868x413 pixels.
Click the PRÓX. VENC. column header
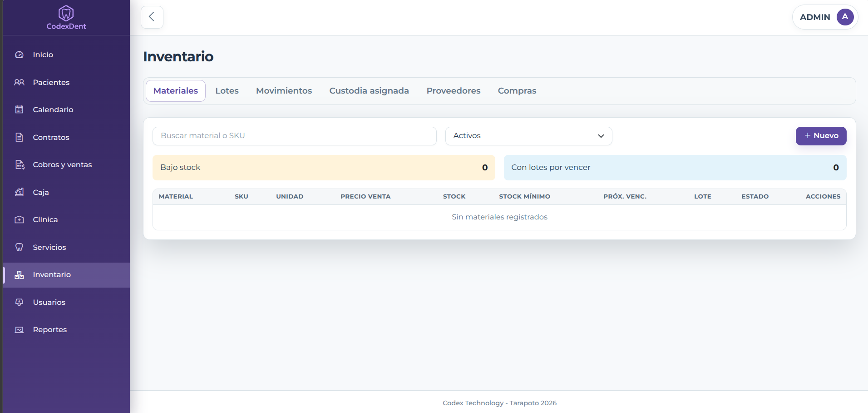625,197
